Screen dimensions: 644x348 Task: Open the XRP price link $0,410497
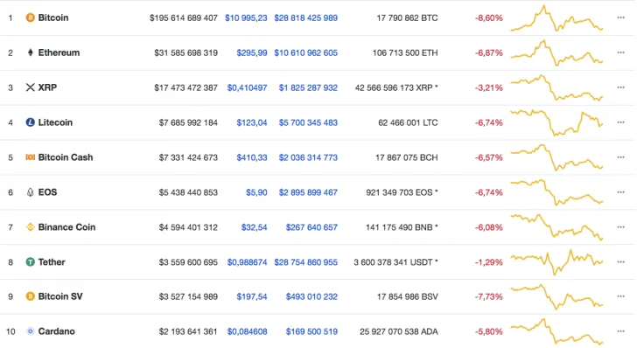(248, 87)
